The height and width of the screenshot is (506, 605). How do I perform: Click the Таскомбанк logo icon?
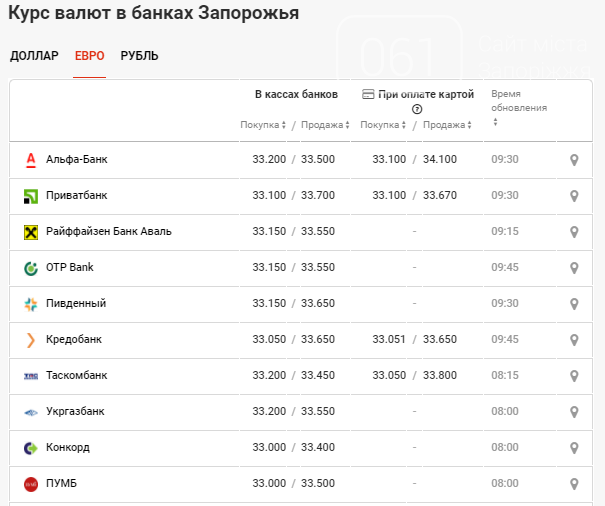tap(30, 376)
